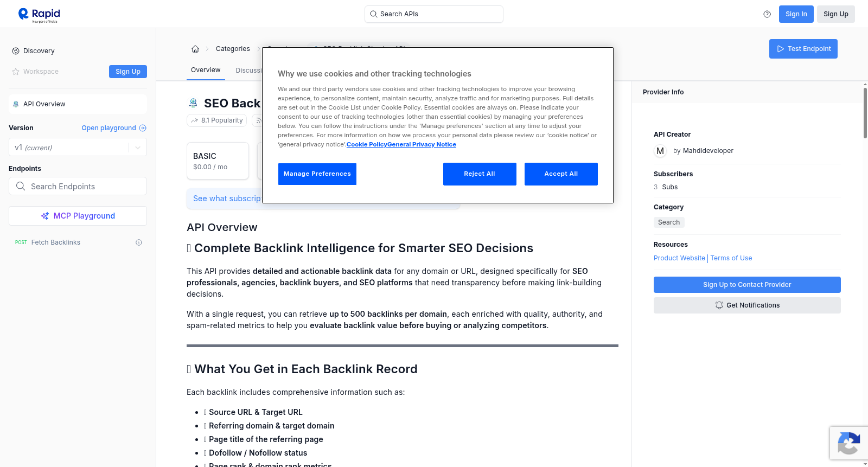
Task: Click the page vertical scrollbar
Action: click(865, 113)
